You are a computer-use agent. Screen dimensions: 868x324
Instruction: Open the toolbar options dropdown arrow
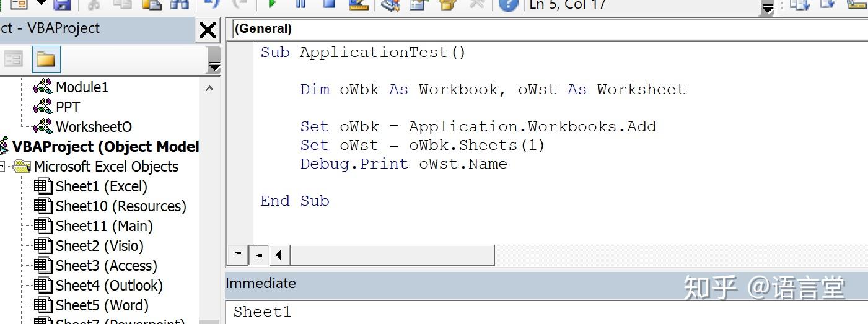[768, 8]
